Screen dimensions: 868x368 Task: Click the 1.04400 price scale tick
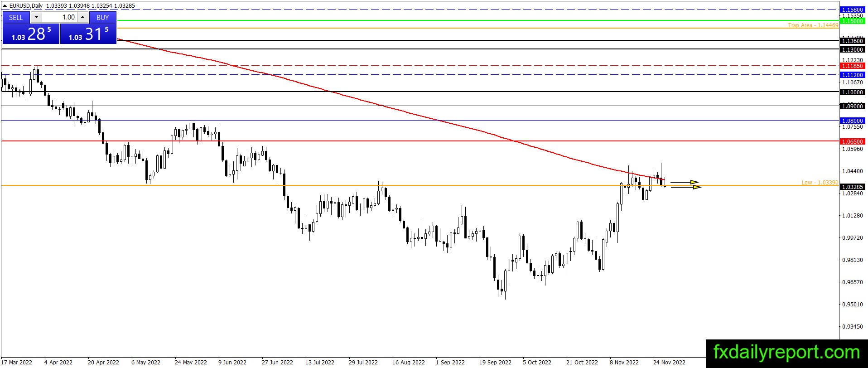[x=852, y=171]
